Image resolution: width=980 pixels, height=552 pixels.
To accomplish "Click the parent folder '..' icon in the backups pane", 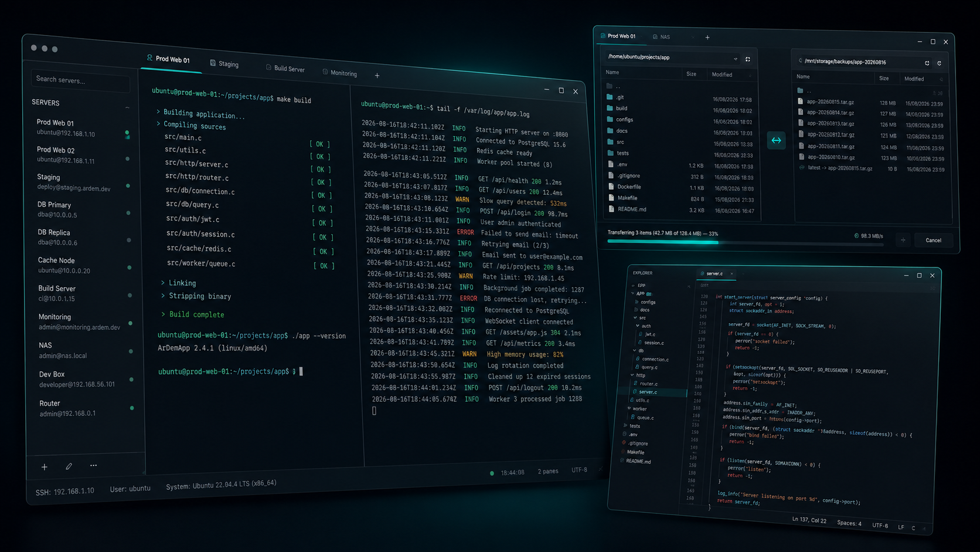I will click(800, 90).
